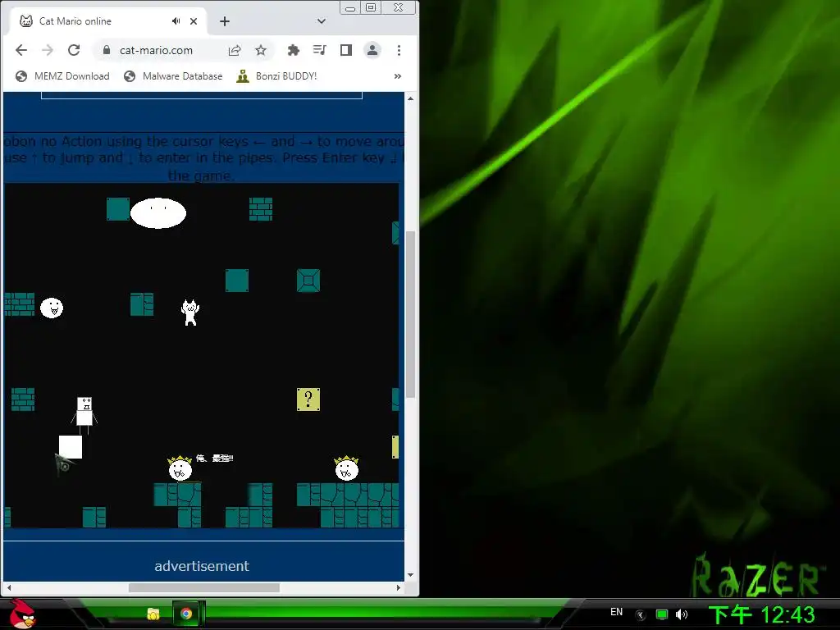Screen dimensions: 840x630
Task: Share this page via the share icon
Action: tap(234, 50)
